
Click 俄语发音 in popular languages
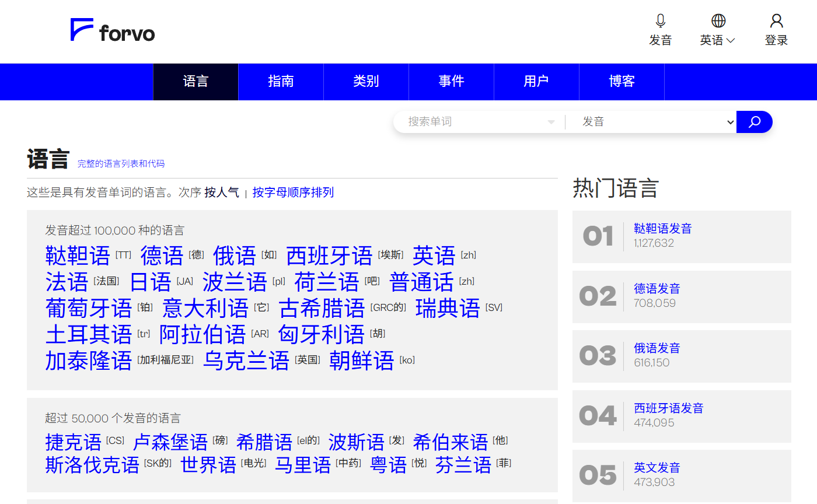pos(657,348)
